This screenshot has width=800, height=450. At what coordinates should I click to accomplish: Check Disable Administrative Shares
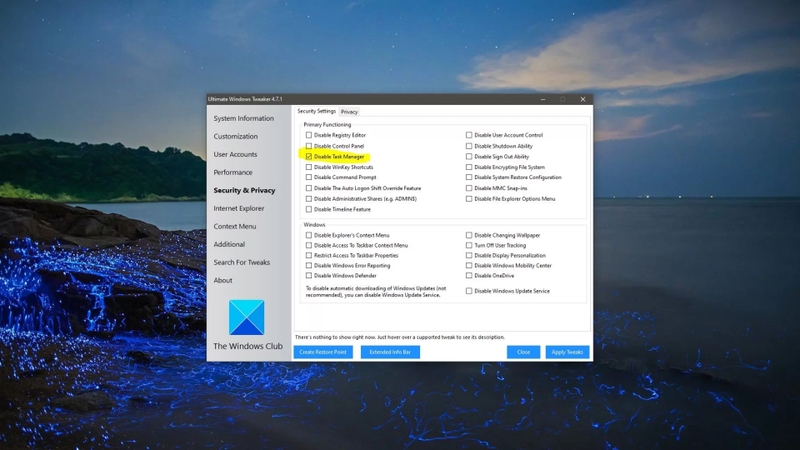(309, 198)
